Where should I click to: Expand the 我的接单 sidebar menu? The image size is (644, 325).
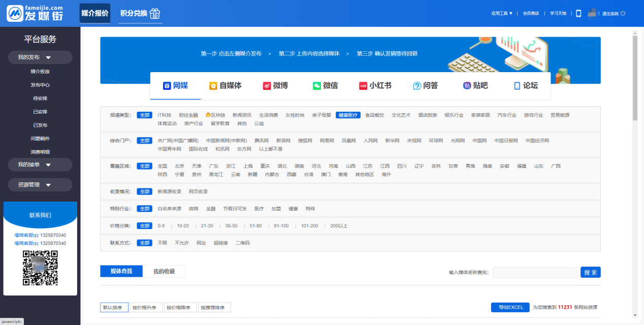40,165
